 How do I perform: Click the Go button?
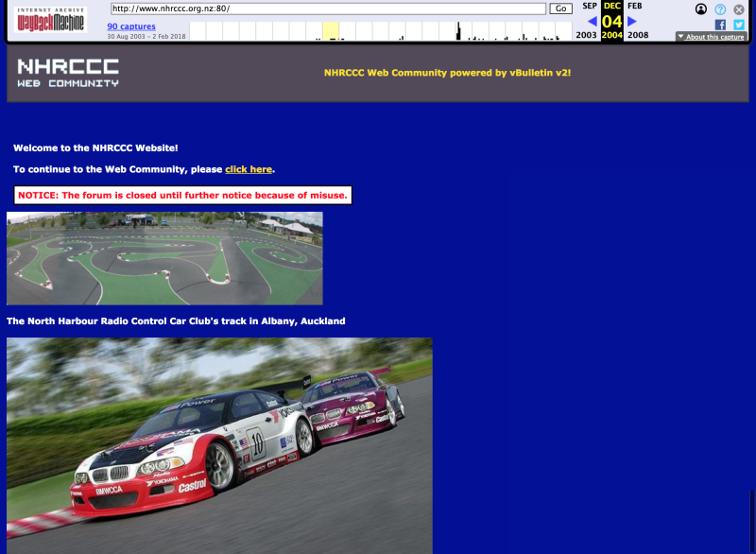(x=560, y=9)
